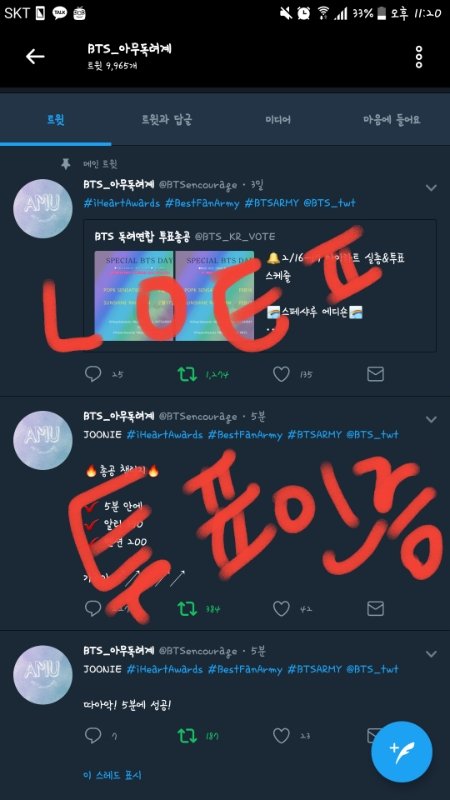
Task: Tap the back arrow in the header
Action: 35,56
